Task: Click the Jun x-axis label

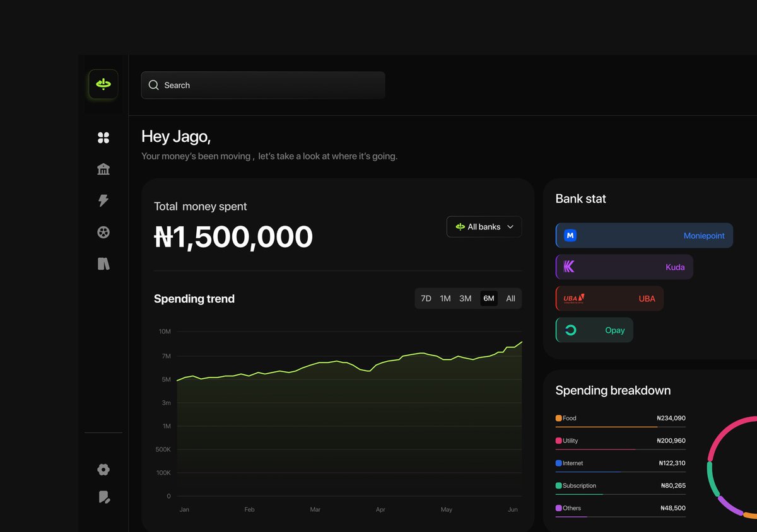Action: 513,509
